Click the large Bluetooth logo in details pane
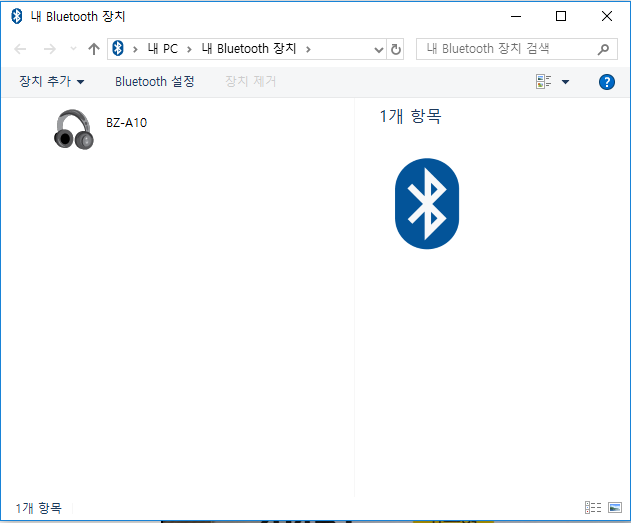 (427, 204)
